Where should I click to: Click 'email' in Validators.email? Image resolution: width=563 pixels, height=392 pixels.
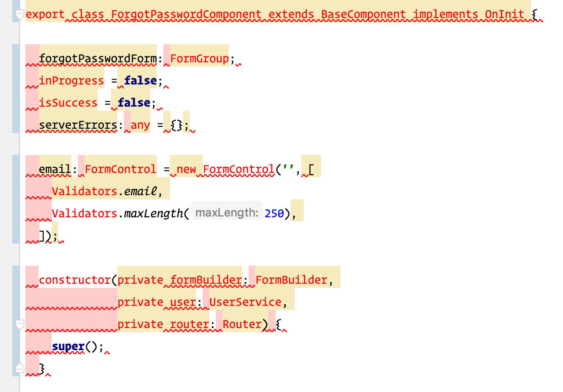pos(140,191)
